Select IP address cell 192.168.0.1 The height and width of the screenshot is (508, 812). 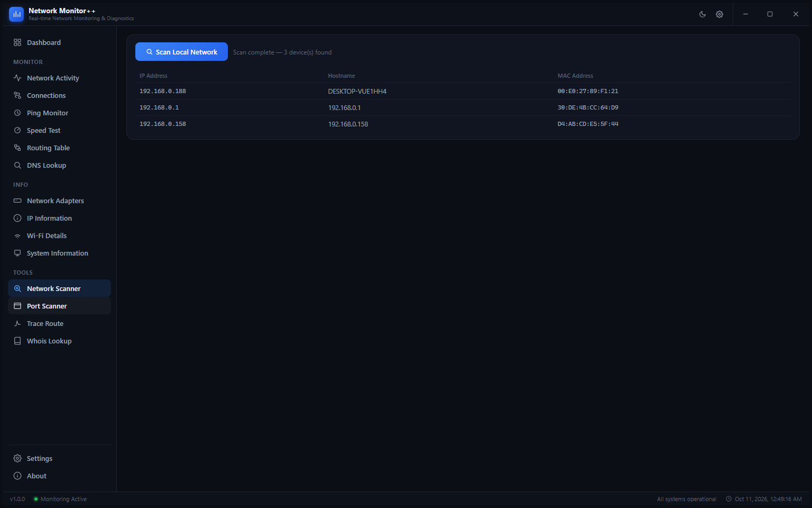(x=159, y=107)
